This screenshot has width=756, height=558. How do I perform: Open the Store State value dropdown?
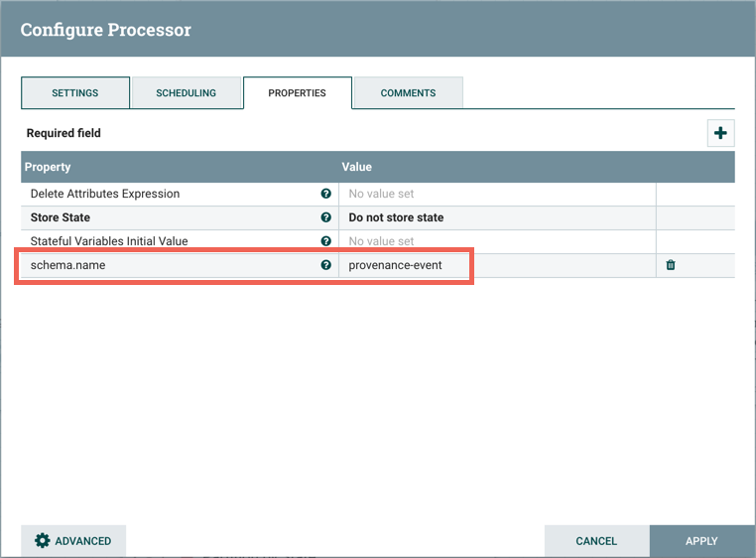(496, 217)
